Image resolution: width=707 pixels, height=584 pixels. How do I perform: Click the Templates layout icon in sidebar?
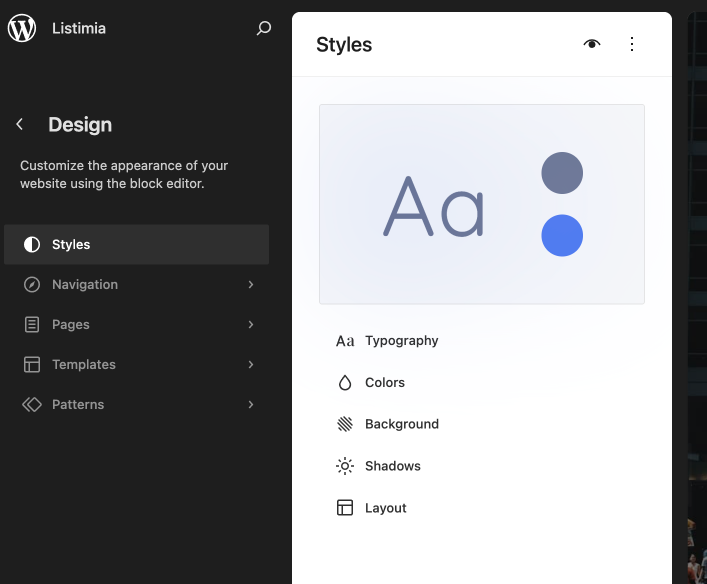coord(32,364)
